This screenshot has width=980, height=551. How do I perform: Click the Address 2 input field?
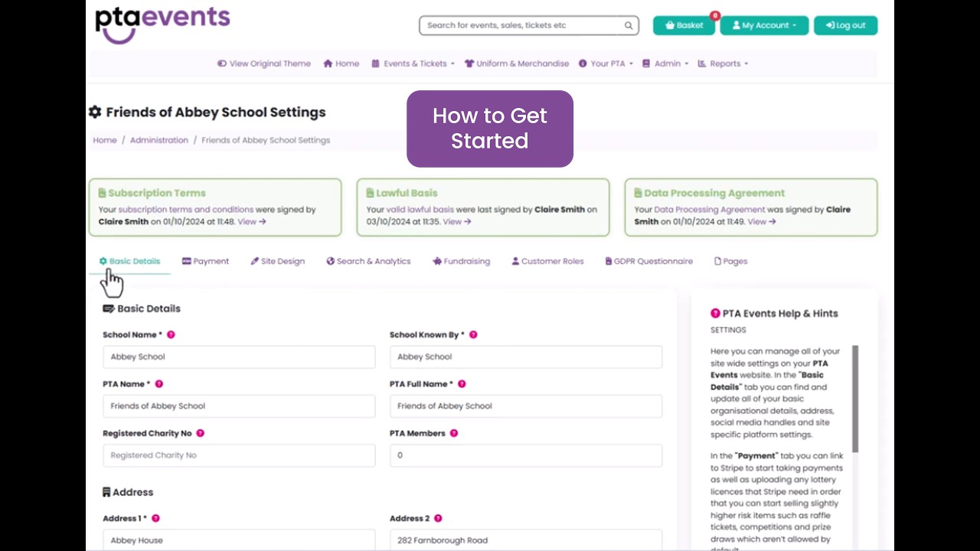click(526, 540)
